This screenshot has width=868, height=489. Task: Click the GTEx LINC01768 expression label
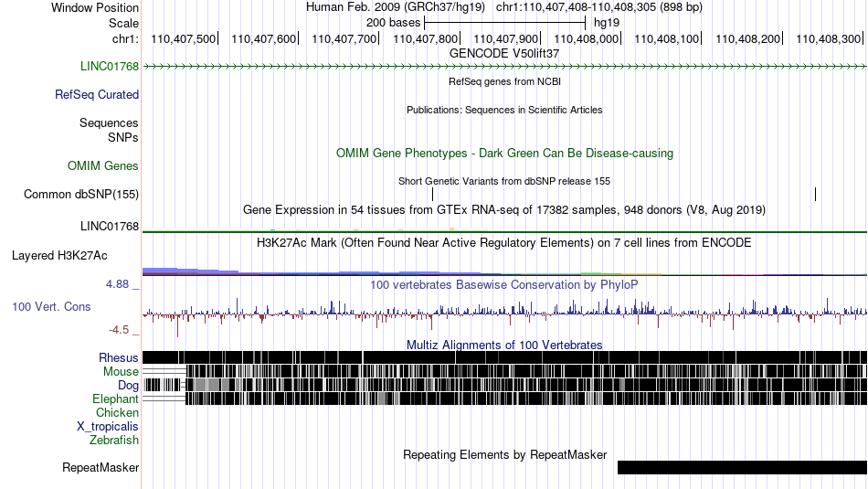pos(110,227)
